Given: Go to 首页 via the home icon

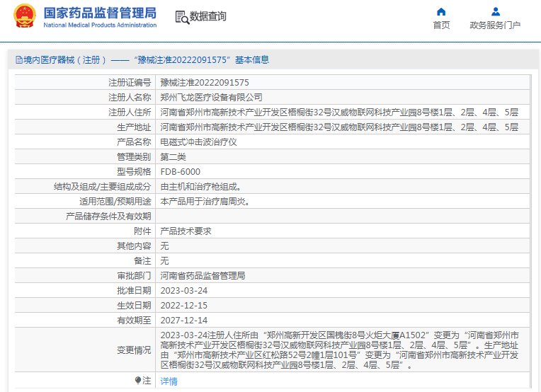Looking at the screenshot, I should (441, 12).
